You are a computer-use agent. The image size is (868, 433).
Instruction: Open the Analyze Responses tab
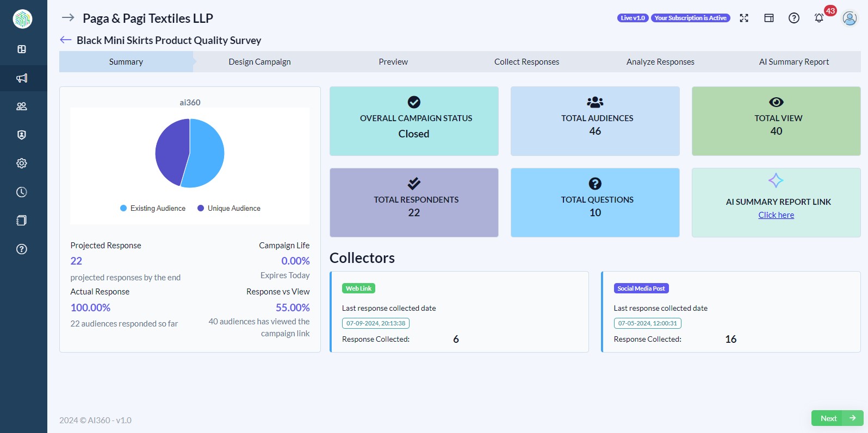[x=660, y=62]
